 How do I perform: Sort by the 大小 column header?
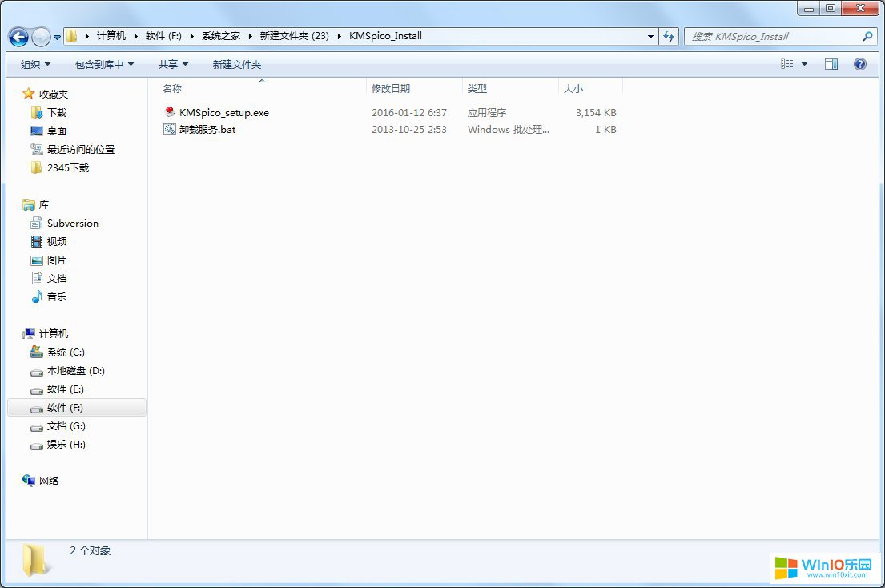(x=573, y=89)
